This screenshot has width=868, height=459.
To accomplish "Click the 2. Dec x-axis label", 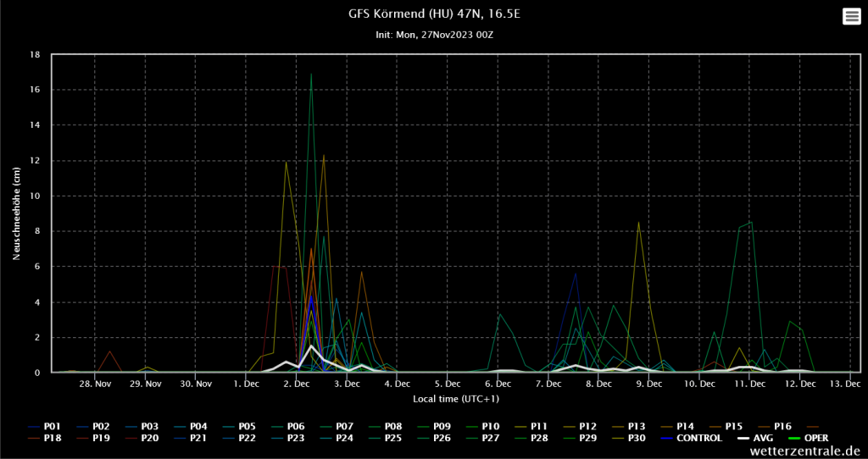I will tap(297, 384).
